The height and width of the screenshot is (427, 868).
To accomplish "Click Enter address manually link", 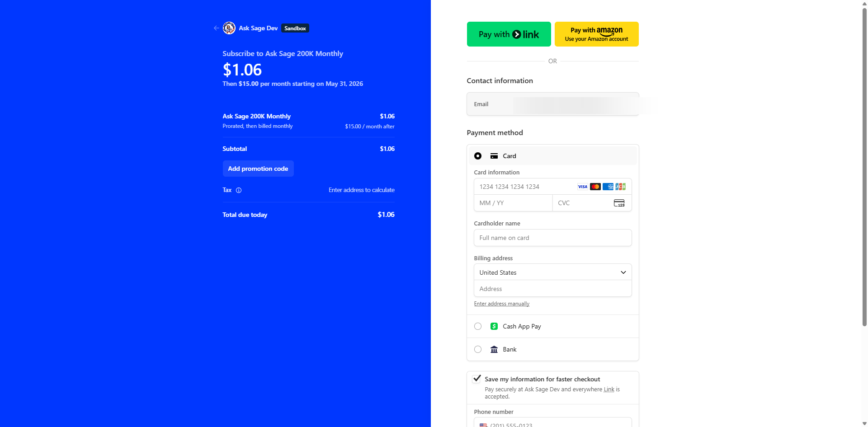I will click(501, 304).
